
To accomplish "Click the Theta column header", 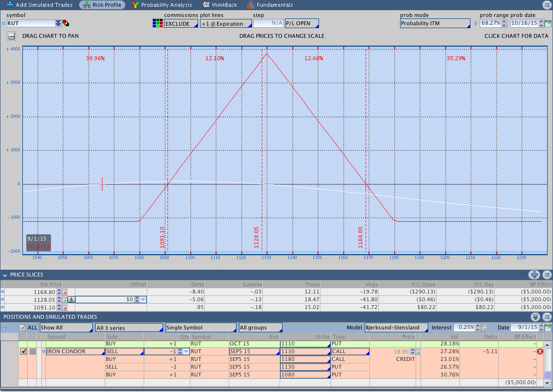I will click(313, 284).
